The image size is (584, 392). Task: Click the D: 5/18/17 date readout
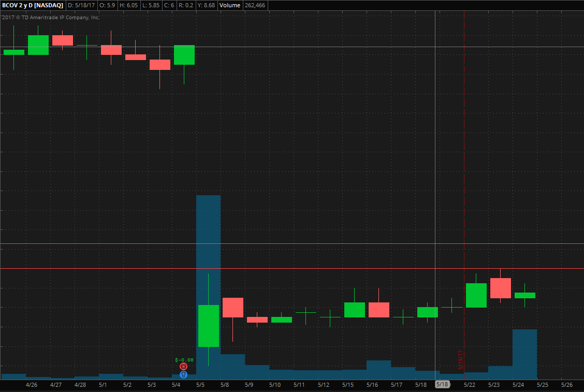coord(81,5)
